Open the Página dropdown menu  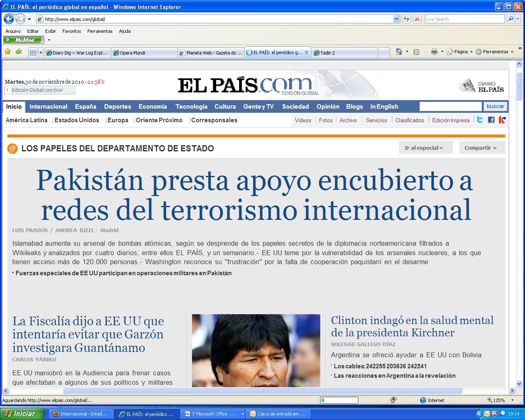point(460,52)
